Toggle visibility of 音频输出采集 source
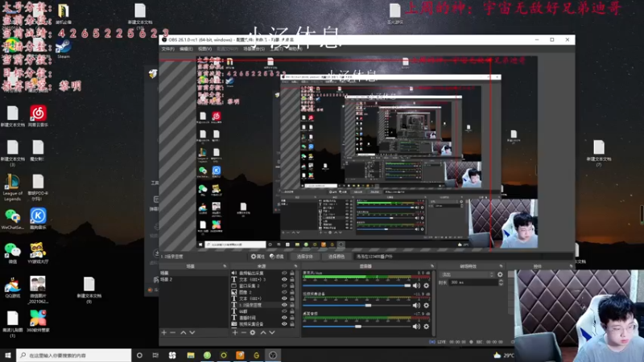 284,273
